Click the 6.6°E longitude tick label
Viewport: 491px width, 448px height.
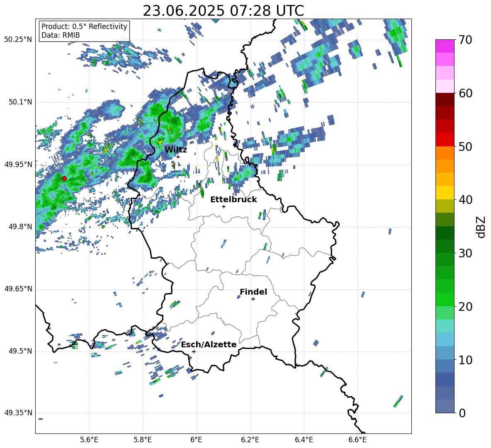(x=357, y=440)
